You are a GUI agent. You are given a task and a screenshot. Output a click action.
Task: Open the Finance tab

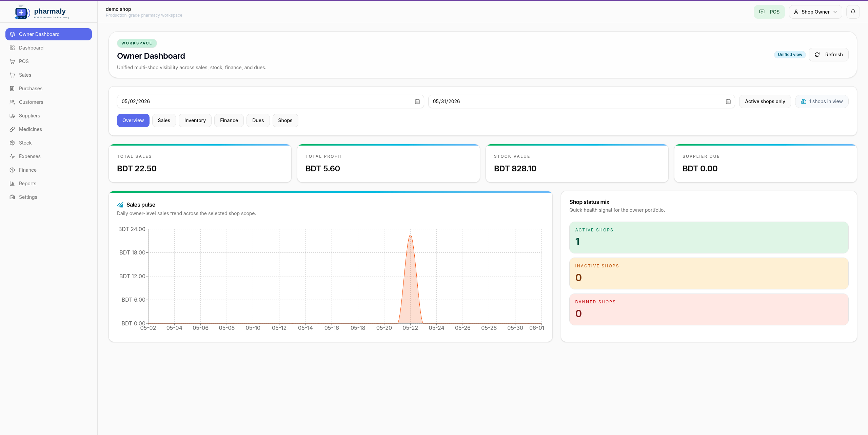point(229,120)
